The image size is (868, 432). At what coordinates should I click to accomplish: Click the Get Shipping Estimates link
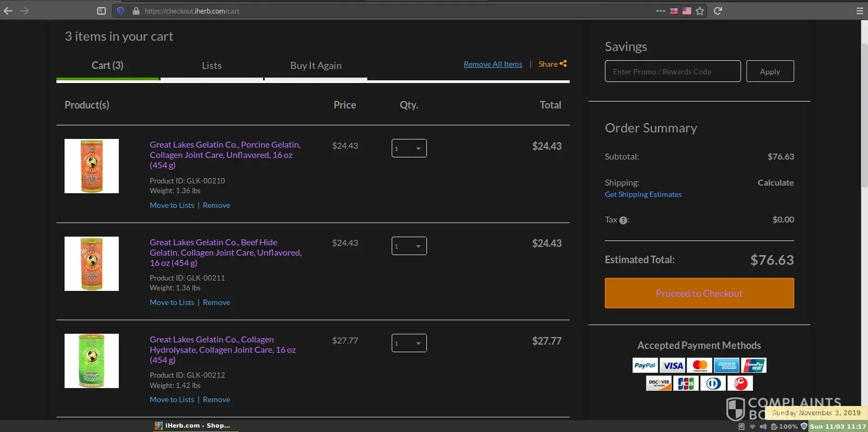pyautogui.click(x=643, y=194)
